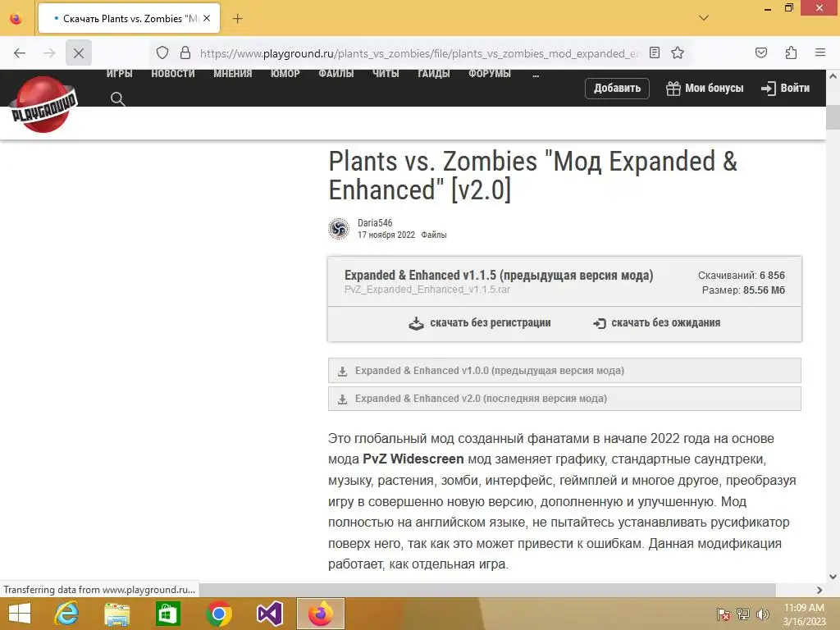The width and height of the screenshot is (840, 630).
Task: Go back using the browser back arrow
Action: (x=20, y=53)
